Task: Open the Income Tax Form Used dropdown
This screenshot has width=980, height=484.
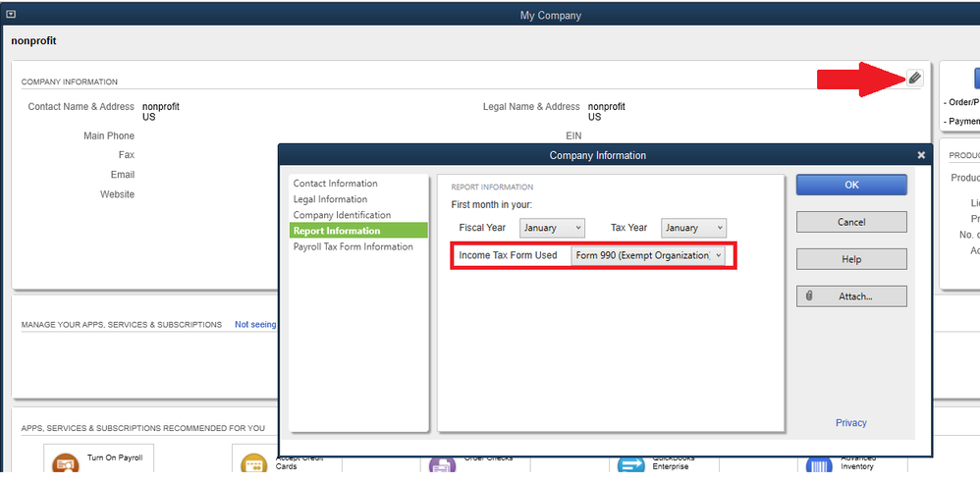Action: point(648,255)
